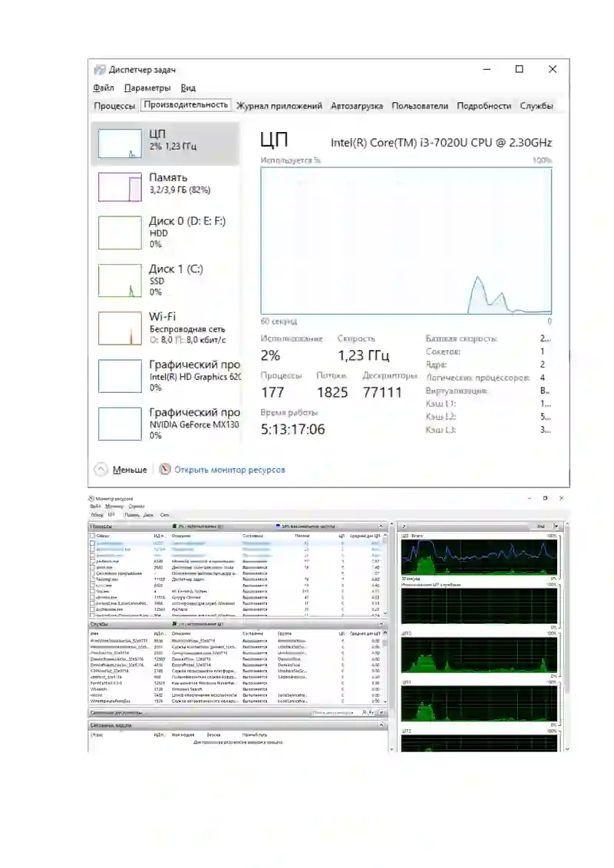
Task: Open the Файл menu in Task Manager
Action: pyautogui.click(x=104, y=87)
